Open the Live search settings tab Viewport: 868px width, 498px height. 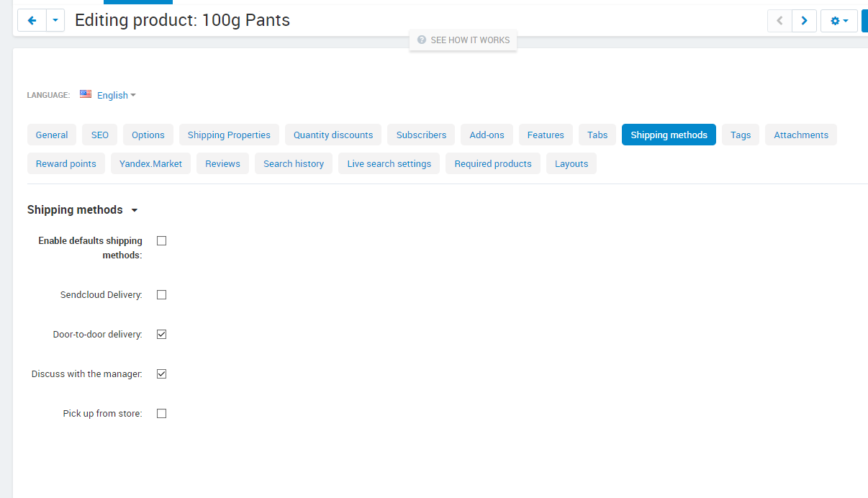[x=389, y=163]
